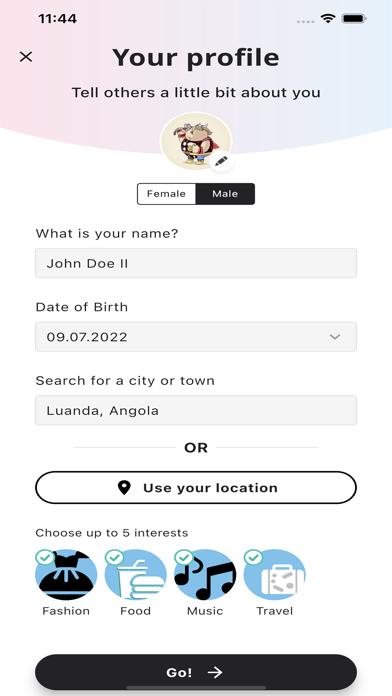
Task: Tap the location pin icon
Action: click(x=124, y=488)
